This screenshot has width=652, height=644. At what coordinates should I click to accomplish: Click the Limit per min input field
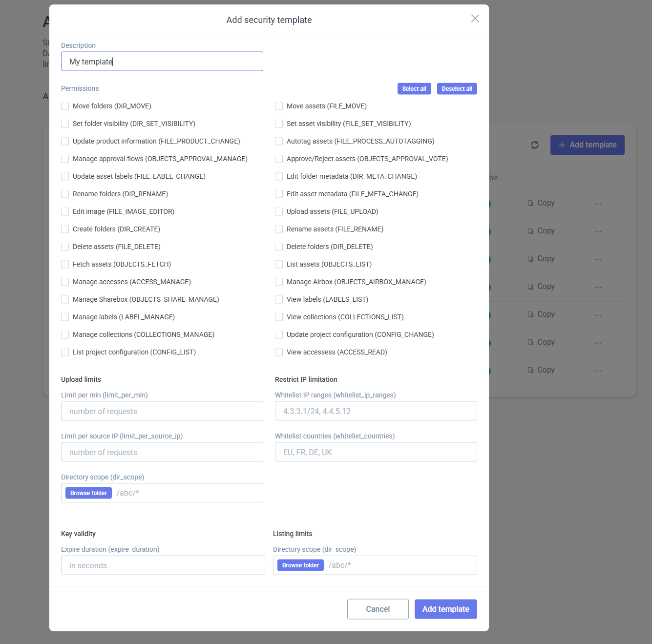[x=162, y=411]
